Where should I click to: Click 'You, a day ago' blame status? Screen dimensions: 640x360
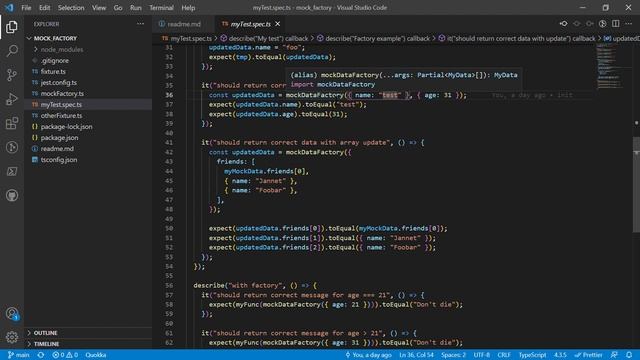(x=369, y=355)
